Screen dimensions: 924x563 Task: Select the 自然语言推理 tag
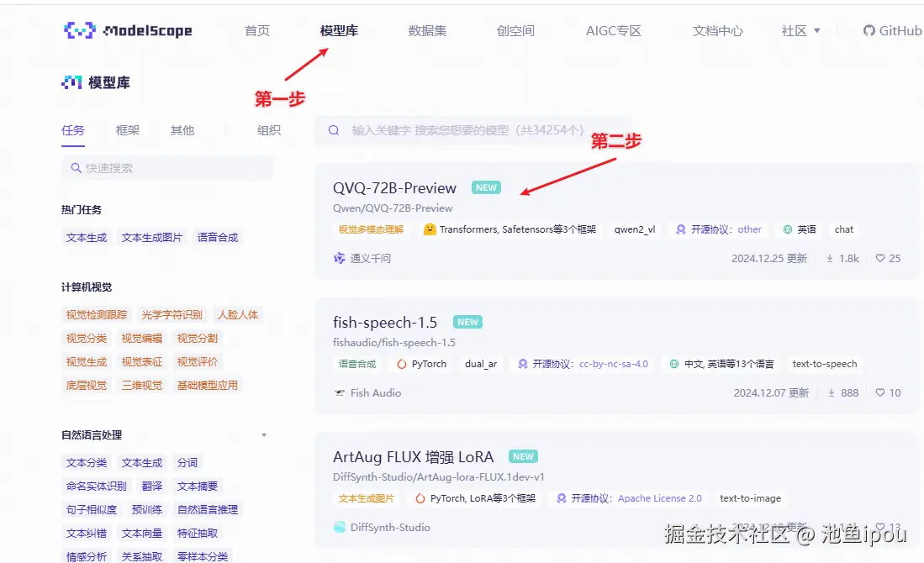[208, 509]
